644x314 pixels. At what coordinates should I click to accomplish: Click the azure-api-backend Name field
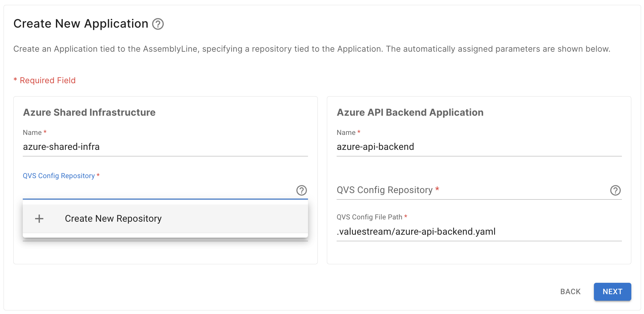(x=479, y=147)
